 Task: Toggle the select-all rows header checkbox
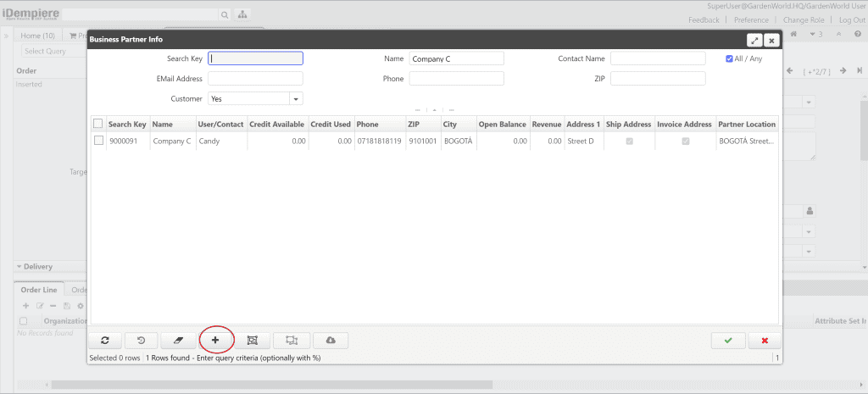[x=98, y=124]
